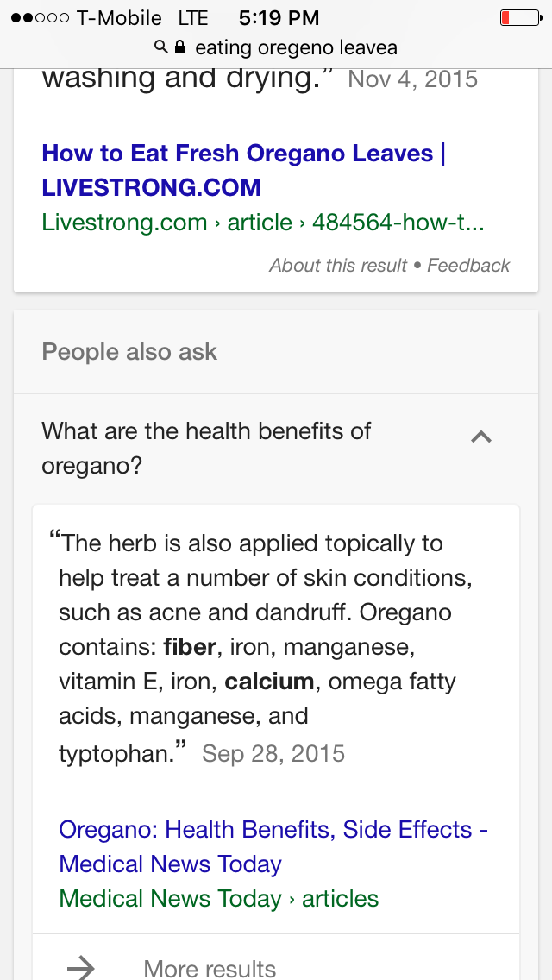Tap the bold word "calcium" in the snippet
552x980 pixels.
(269, 682)
